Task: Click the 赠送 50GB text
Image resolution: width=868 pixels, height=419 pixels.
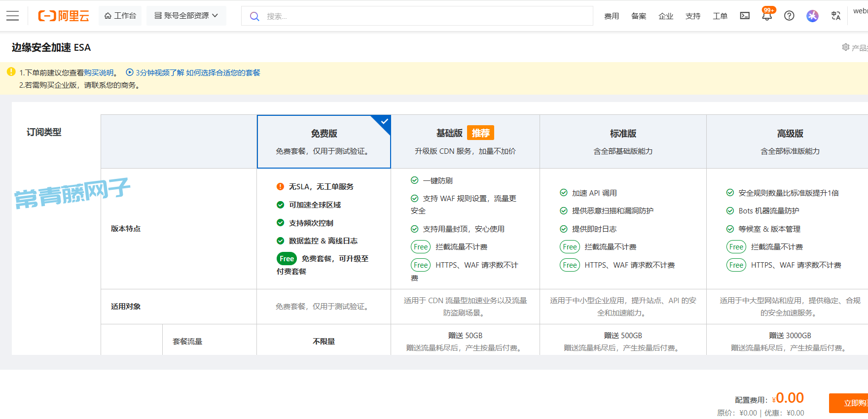Action: pyautogui.click(x=465, y=335)
